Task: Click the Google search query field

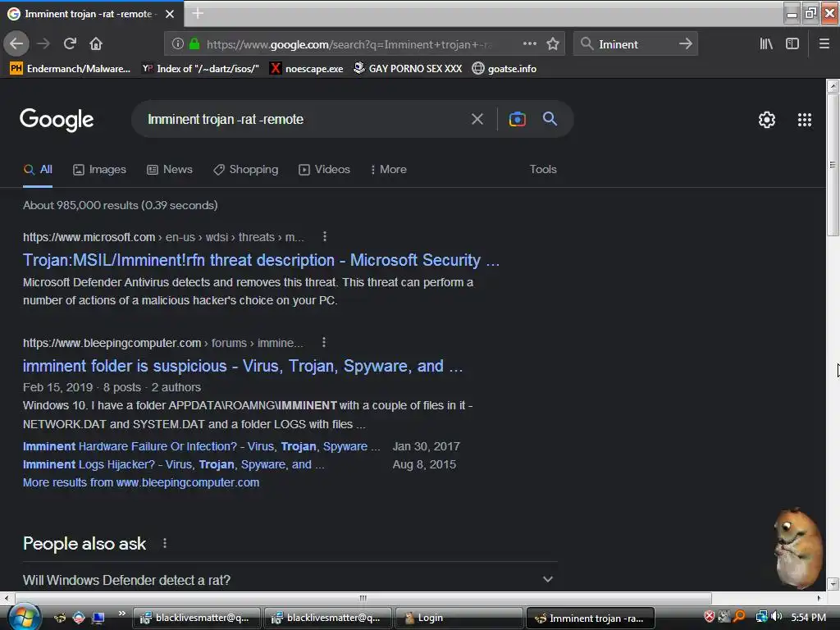Action: point(305,119)
